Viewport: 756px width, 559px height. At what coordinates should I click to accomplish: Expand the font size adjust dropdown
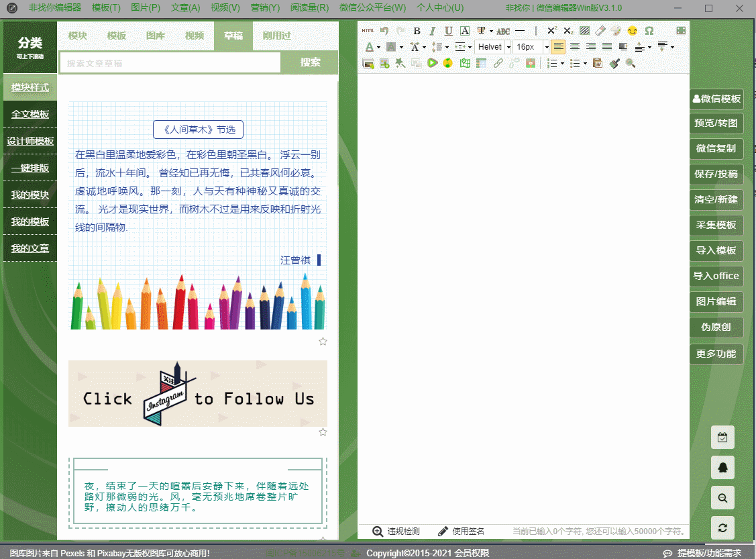click(x=424, y=47)
